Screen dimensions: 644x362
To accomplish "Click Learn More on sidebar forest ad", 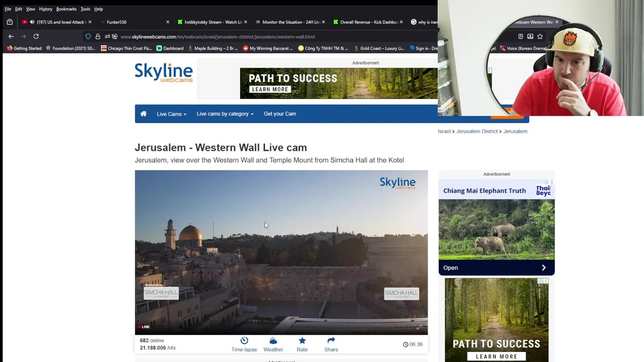I will (497, 356).
